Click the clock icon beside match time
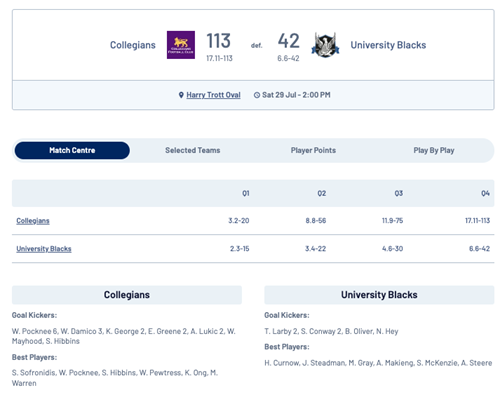The image size is (500, 402). (x=257, y=95)
